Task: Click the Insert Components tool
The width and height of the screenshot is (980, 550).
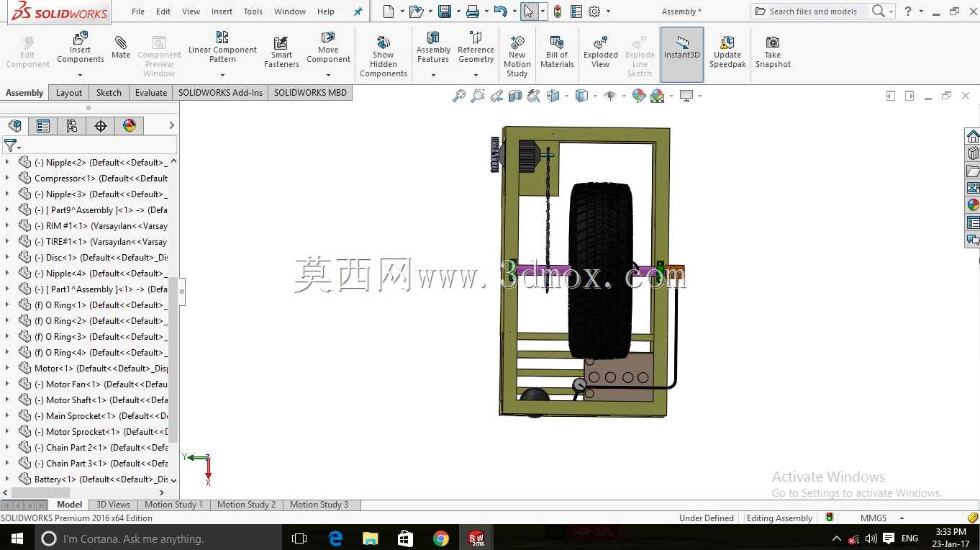Action: click(81, 49)
